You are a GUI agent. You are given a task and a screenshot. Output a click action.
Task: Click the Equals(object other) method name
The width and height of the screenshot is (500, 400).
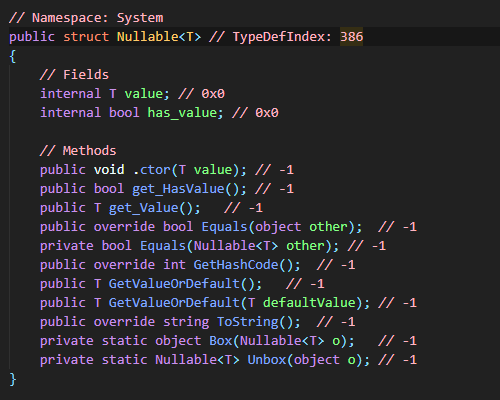(x=225, y=227)
